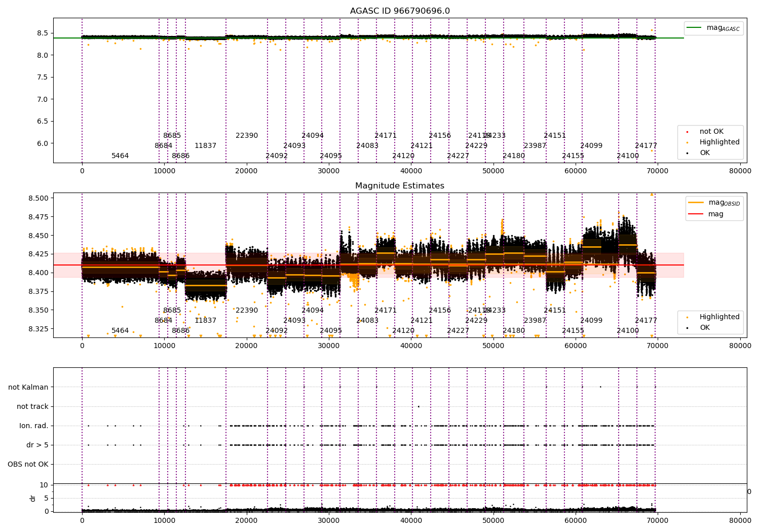This screenshot has width=760, height=532.
Task: Click the 8.5 y-axis tick in the top plot
Action: click(43, 33)
